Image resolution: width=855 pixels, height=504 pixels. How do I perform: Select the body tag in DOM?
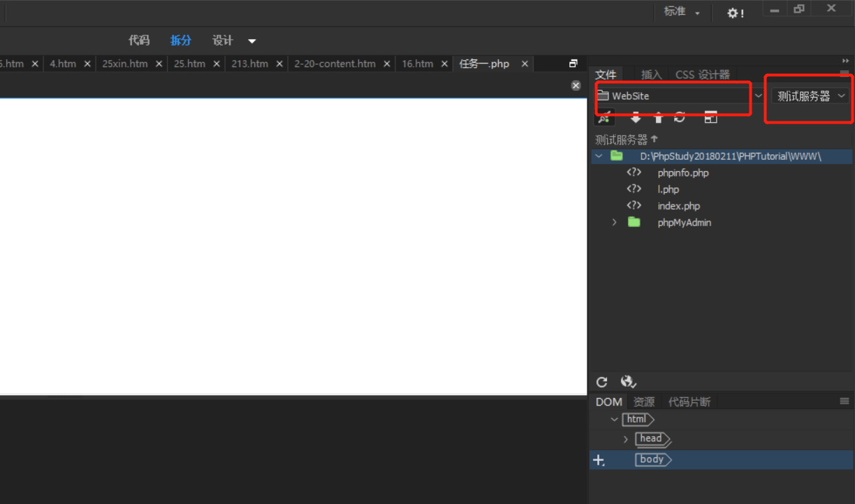pyautogui.click(x=652, y=459)
